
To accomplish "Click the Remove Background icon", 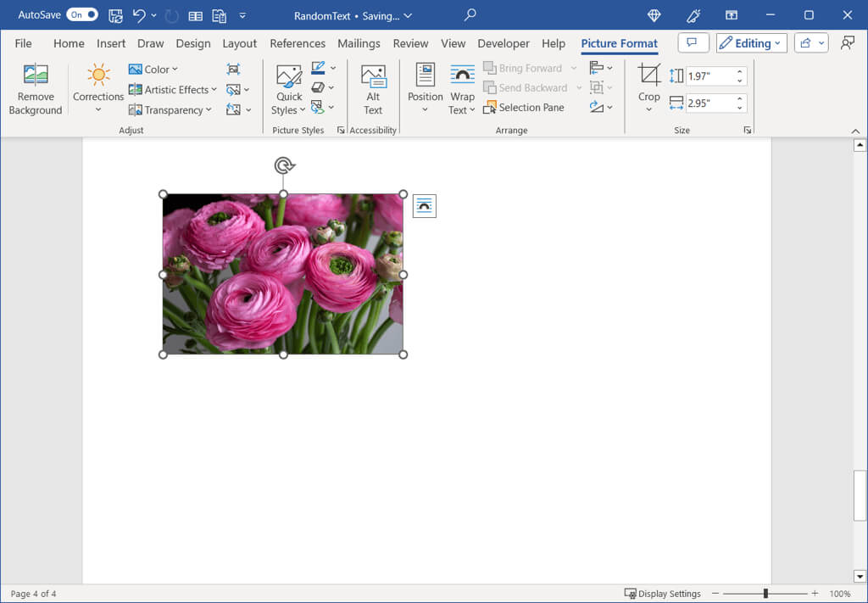I will coord(36,75).
